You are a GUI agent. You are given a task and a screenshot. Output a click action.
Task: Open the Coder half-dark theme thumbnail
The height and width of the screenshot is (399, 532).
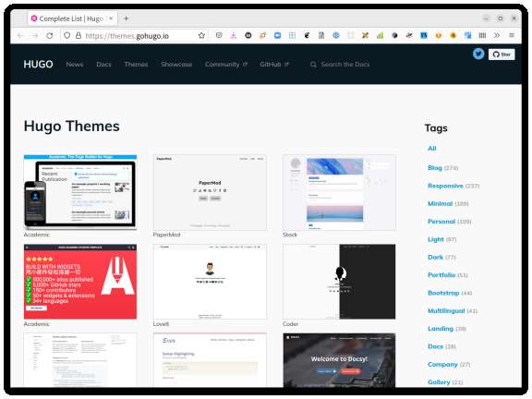click(339, 282)
